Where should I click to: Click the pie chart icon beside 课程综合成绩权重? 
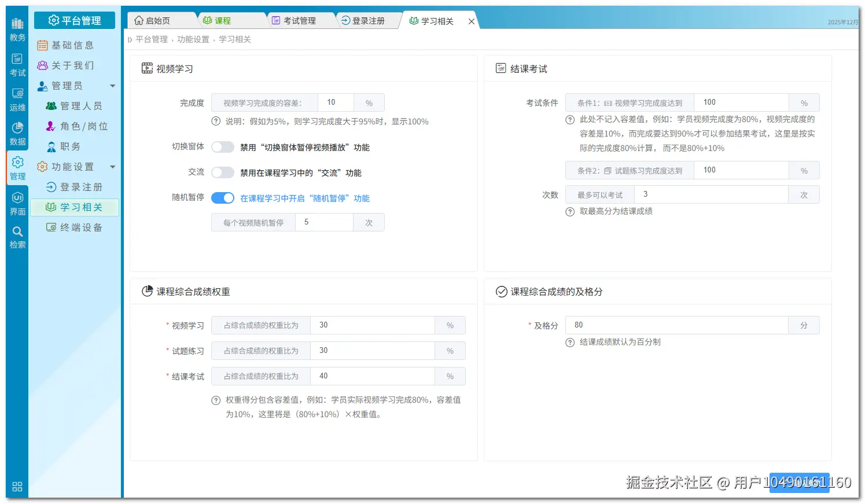[x=148, y=291]
